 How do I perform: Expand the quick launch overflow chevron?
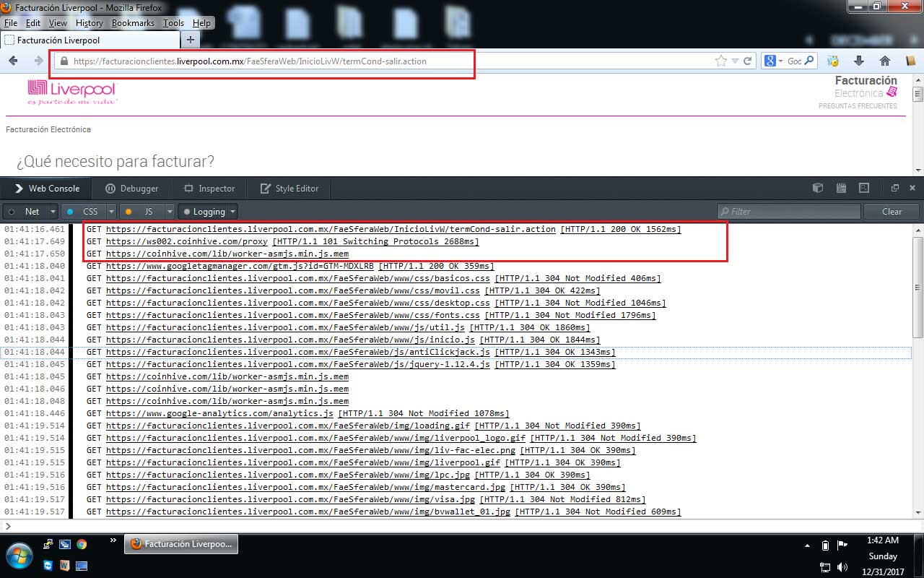[x=113, y=540]
